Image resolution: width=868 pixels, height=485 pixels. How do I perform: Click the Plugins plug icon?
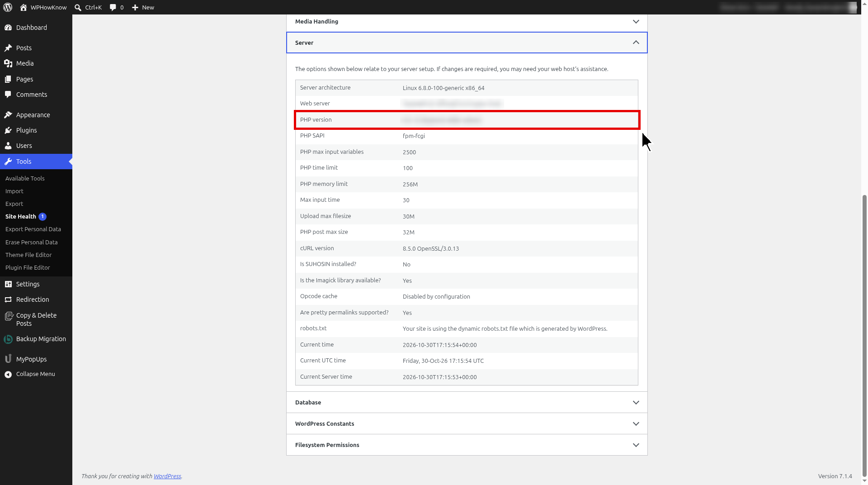(x=8, y=130)
